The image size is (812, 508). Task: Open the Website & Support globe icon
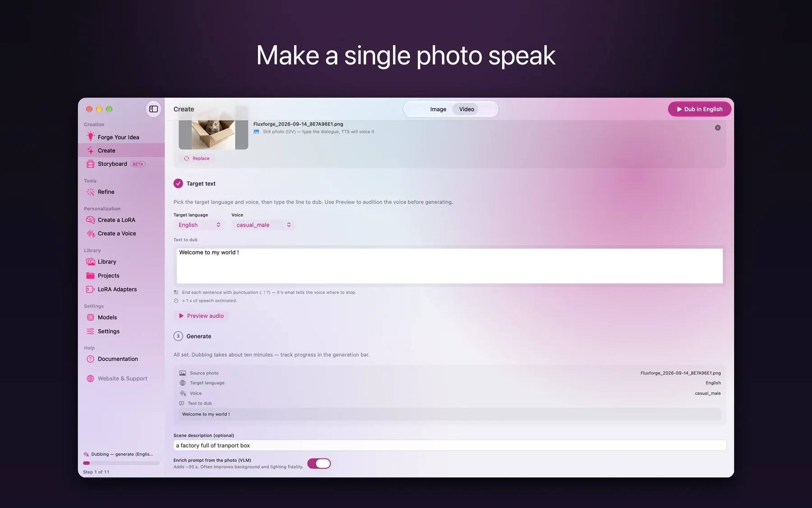pos(90,378)
